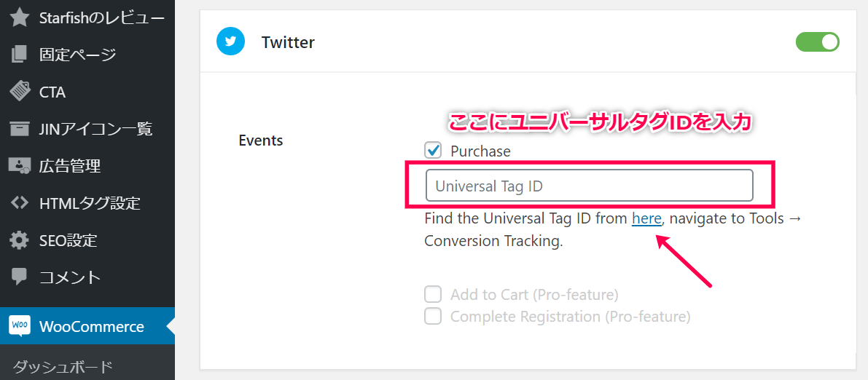Click the 固定ページ pages icon
The width and height of the screenshot is (868, 380).
click(x=19, y=55)
